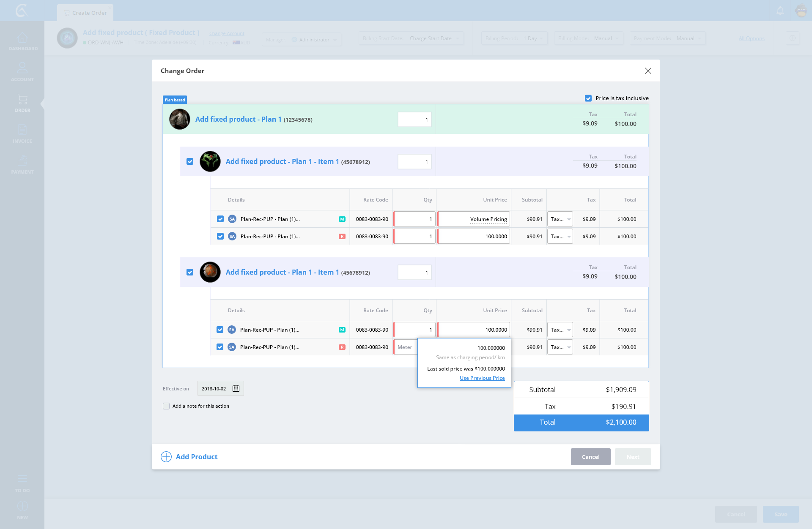812x529 pixels.
Task: Click the Use Previous Price link
Action: (482, 378)
